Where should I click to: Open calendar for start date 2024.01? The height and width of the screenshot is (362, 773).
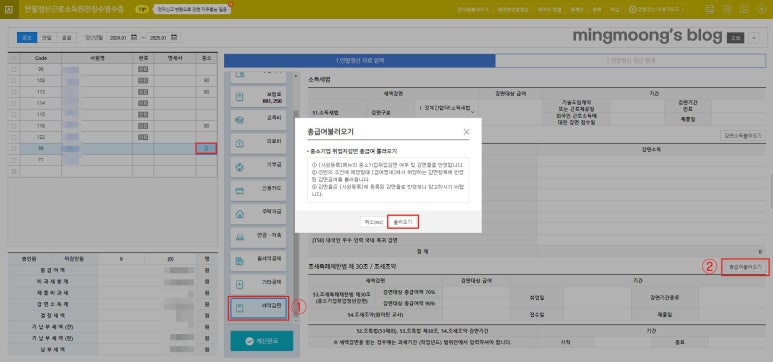click(134, 37)
